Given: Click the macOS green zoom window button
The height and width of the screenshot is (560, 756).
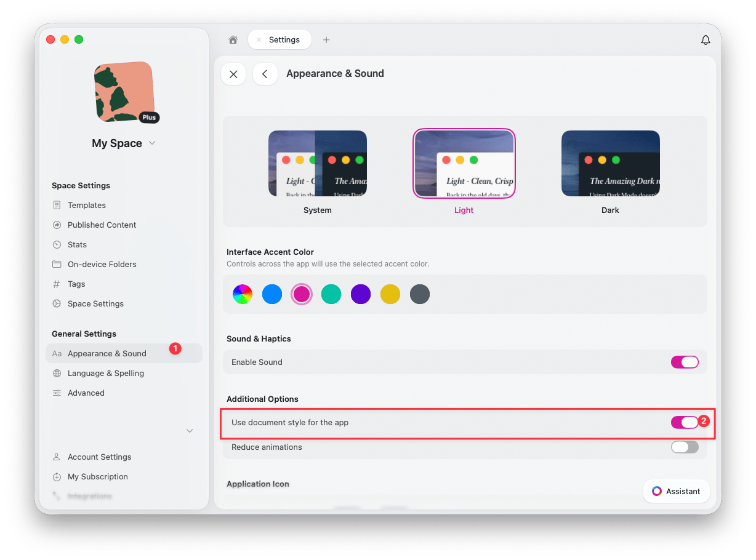Looking at the screenshot, I should coord(79,39).
